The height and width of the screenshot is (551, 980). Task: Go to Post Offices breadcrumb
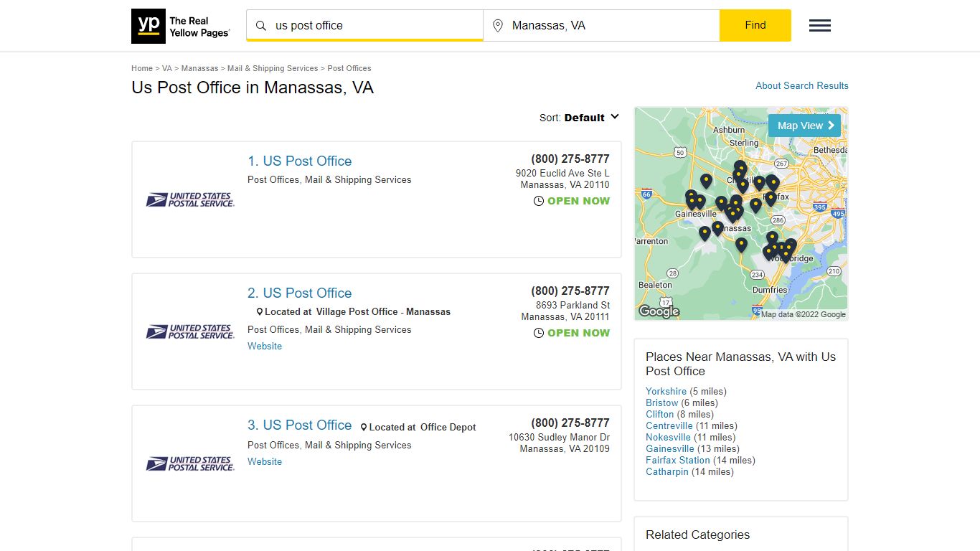pyautogui.click(x=349, y=68)
